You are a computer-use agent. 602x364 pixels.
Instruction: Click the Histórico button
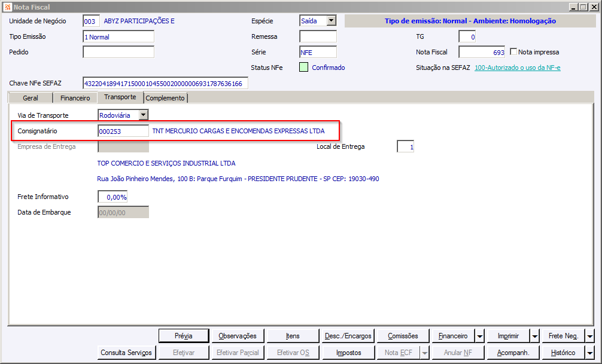point(563,353)
